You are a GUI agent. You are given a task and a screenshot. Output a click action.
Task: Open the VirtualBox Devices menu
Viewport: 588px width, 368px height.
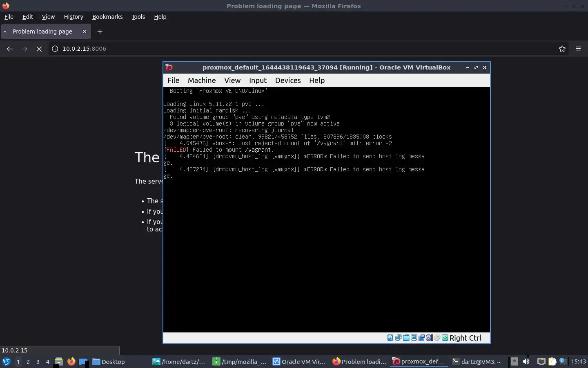click(x=288, y=80)
